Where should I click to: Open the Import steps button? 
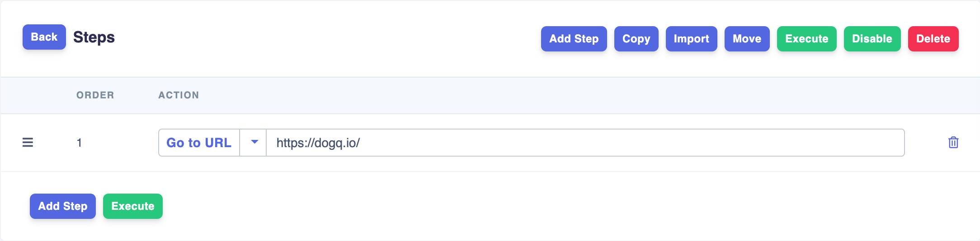pyautogui.click(x=692, y=39)
